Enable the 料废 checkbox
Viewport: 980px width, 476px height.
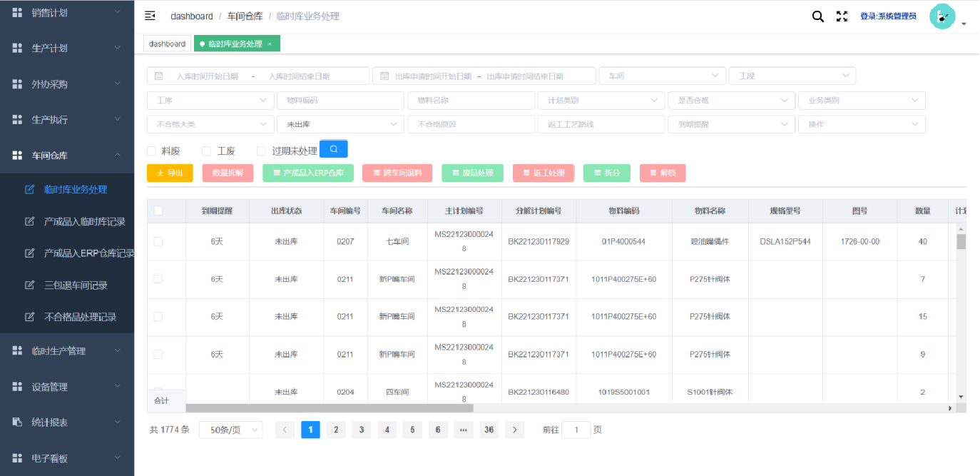click(x=151, y=151)
